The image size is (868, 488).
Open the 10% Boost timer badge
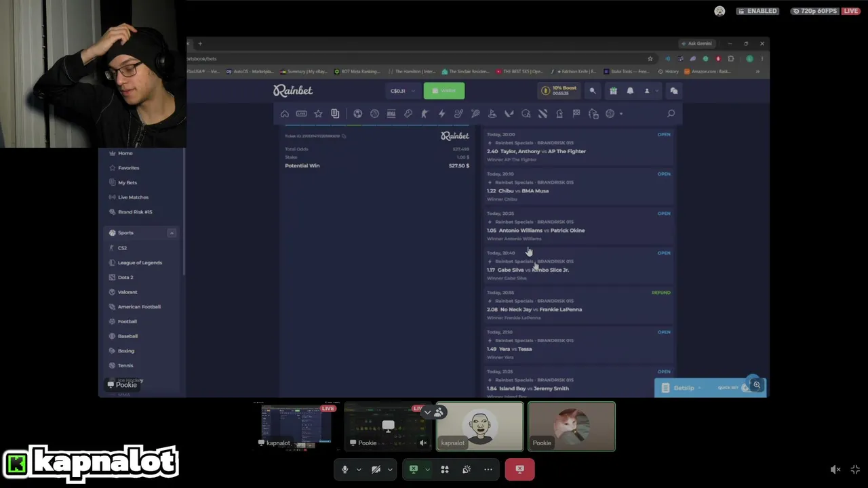[x=560, y=91]
